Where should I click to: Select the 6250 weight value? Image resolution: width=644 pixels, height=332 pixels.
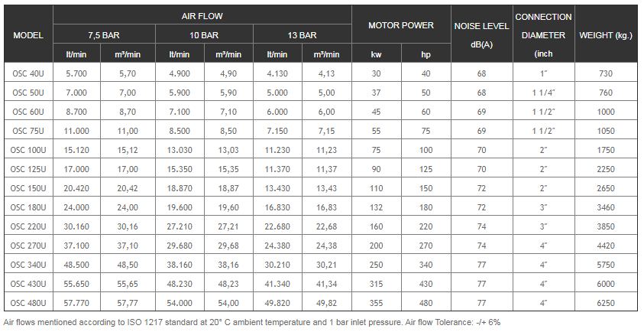pyautogui.click(x=607, y=302)
